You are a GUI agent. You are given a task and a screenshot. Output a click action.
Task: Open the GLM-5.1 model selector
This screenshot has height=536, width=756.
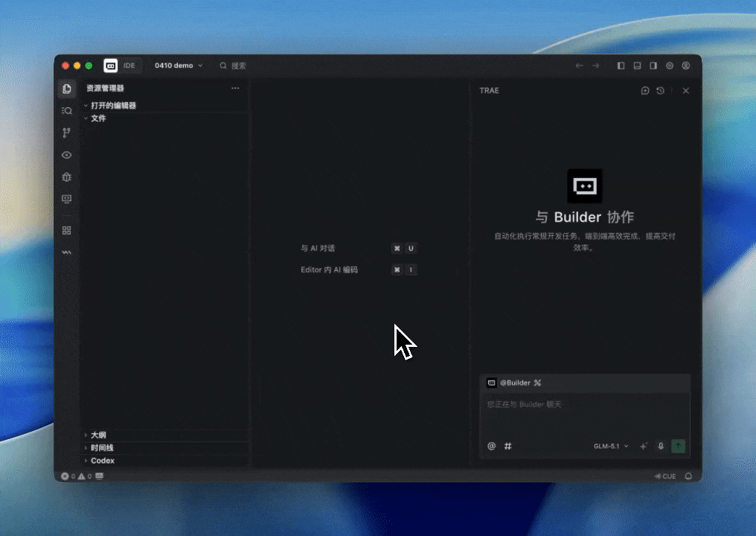tap(611, 446)
